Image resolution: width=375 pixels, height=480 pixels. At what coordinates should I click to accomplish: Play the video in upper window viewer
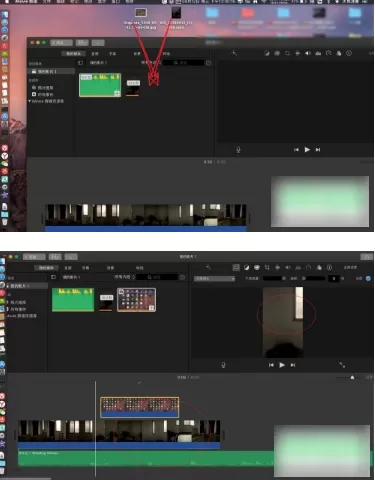click(x=307, y=150)
